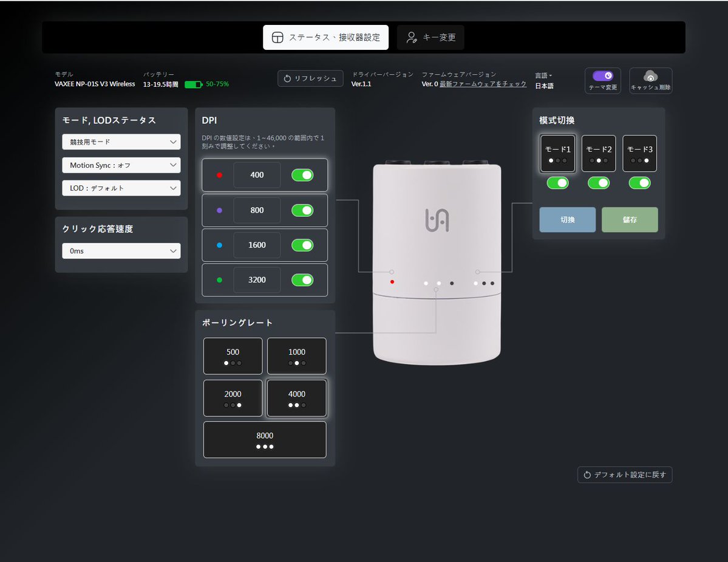Click the green battery icon
Viewport: 728px width, 562px height.
coord(193,84)
